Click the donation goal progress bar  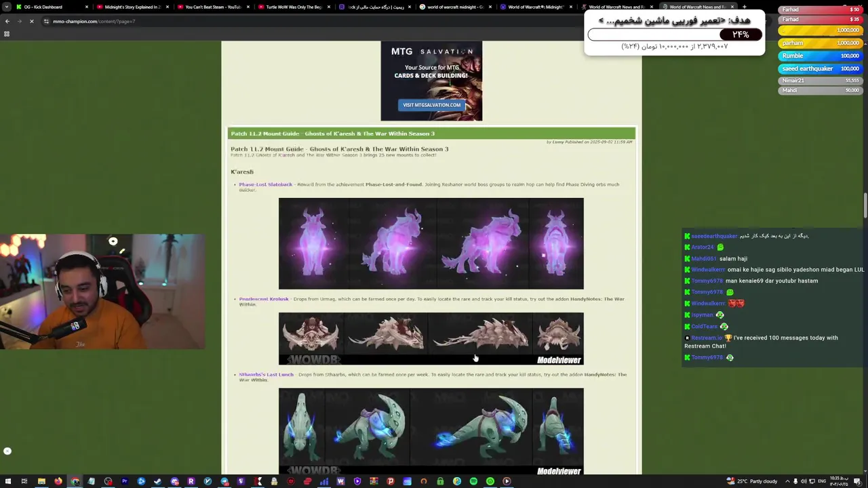coord(675,35)
